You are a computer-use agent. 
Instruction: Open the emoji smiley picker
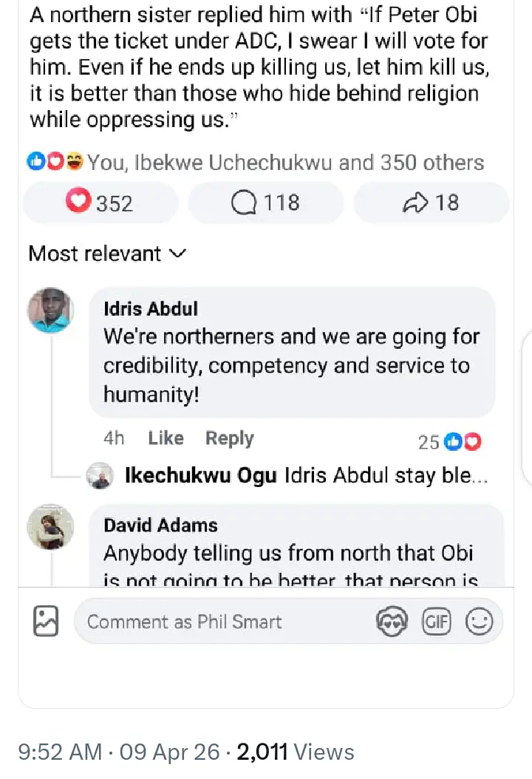(479, 622)
